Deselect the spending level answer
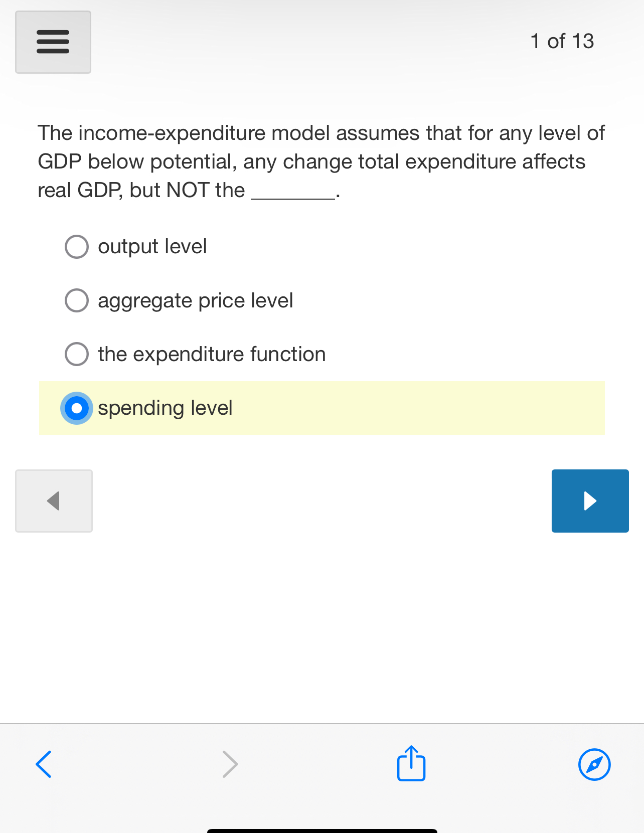 click(x=76, y=408)
